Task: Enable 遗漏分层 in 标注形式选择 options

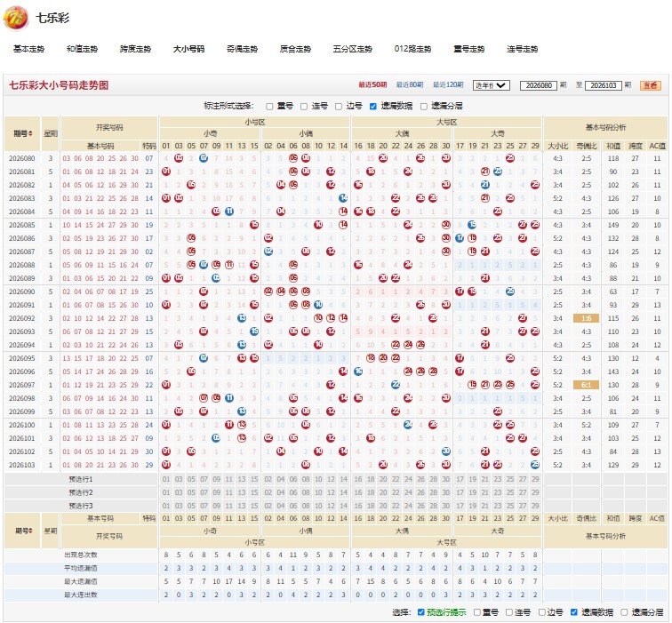Action: [x=424, y=107]
